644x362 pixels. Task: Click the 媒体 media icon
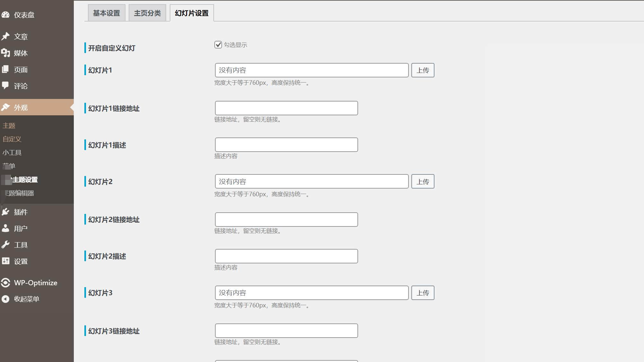coord(5,53)
